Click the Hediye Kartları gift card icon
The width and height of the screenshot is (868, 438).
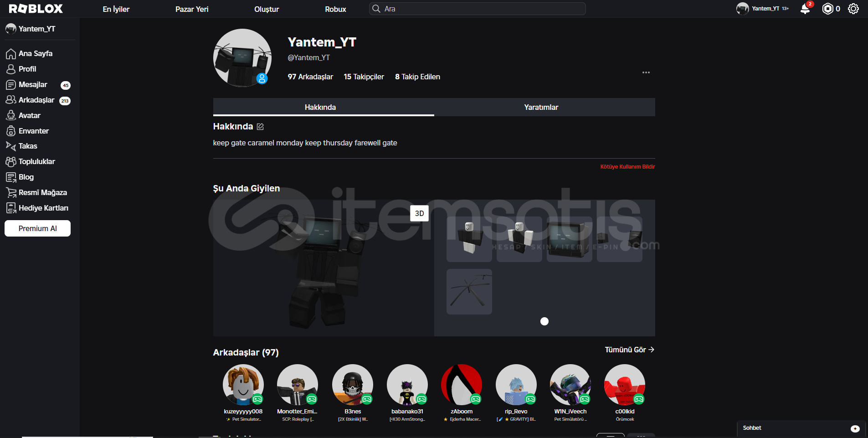[11, 208]
